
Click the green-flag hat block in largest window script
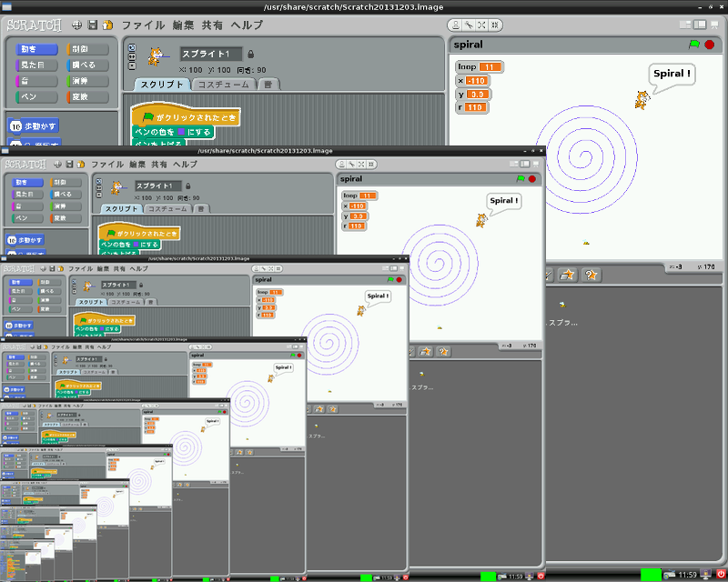(x=186, y=115)
